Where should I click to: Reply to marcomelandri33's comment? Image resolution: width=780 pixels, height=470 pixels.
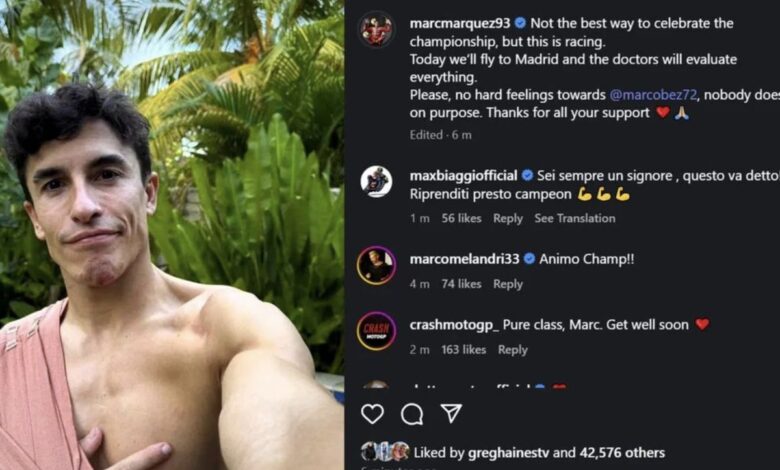coord(507,284)
